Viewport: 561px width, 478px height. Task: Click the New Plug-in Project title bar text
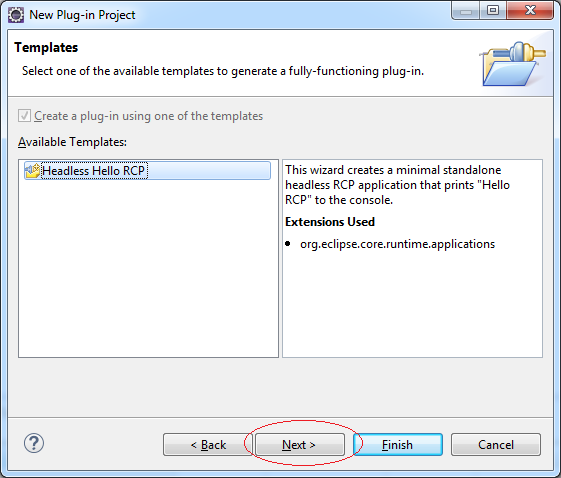point(82,15)
